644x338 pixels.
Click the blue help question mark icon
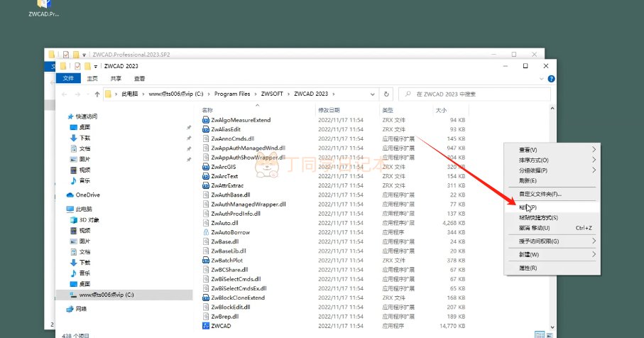coord(552,79)
